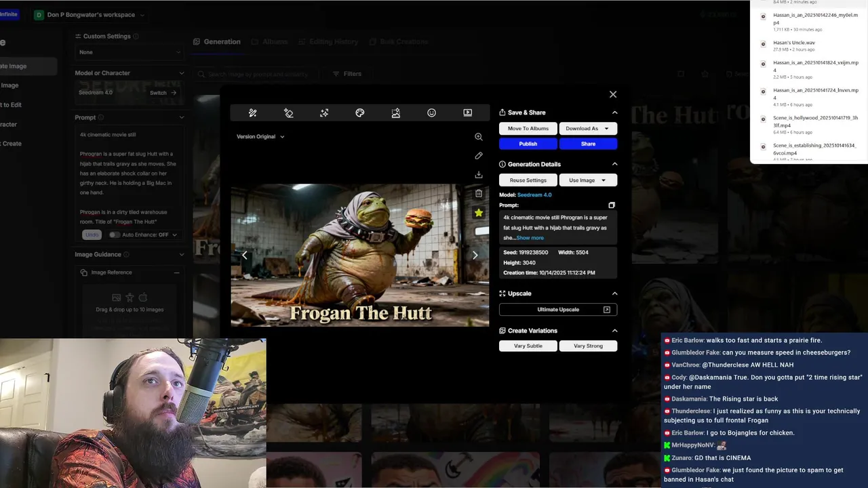
Task: Click the blue Share button
Action: pos(588,144)
